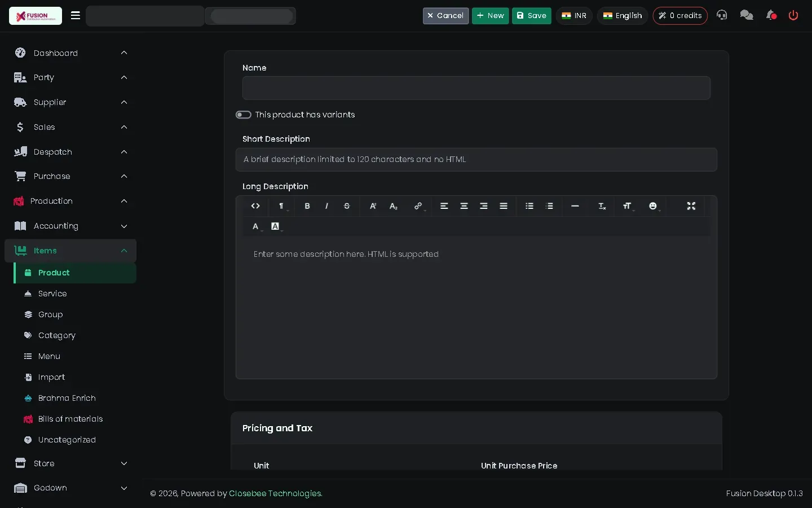Insert a link in Long Description

(x=418, y=206)
